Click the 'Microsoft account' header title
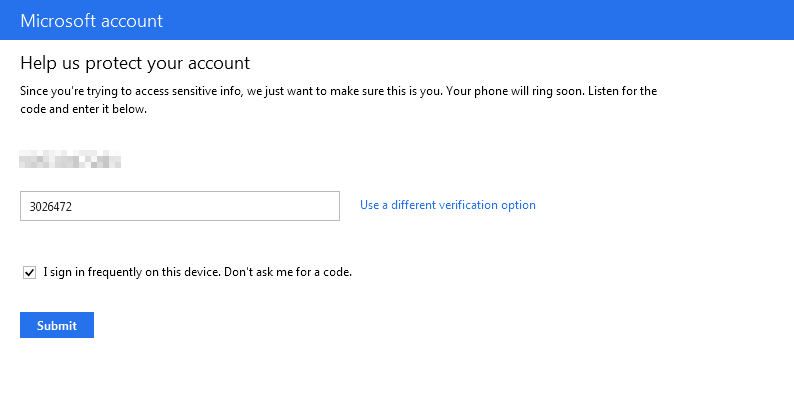 [x=91, y=20]
